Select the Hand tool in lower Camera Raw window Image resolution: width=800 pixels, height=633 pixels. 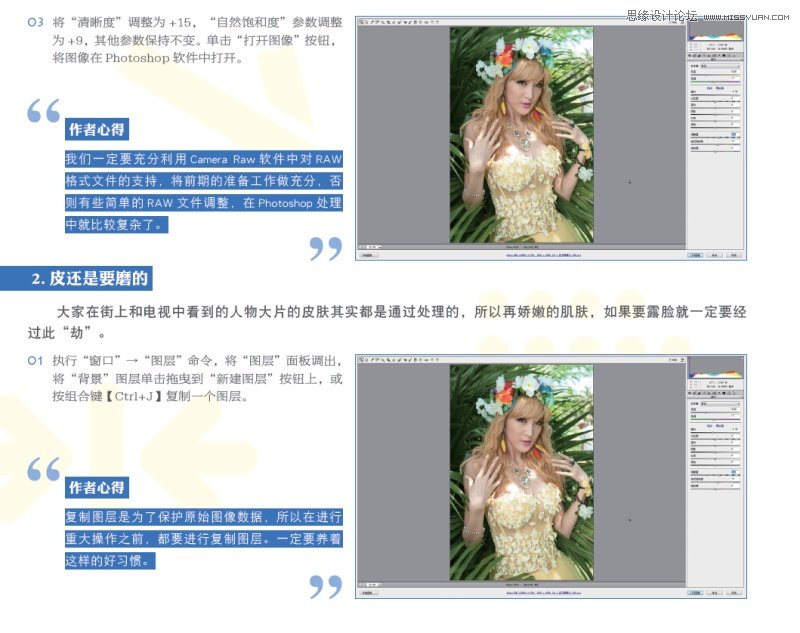366,360
